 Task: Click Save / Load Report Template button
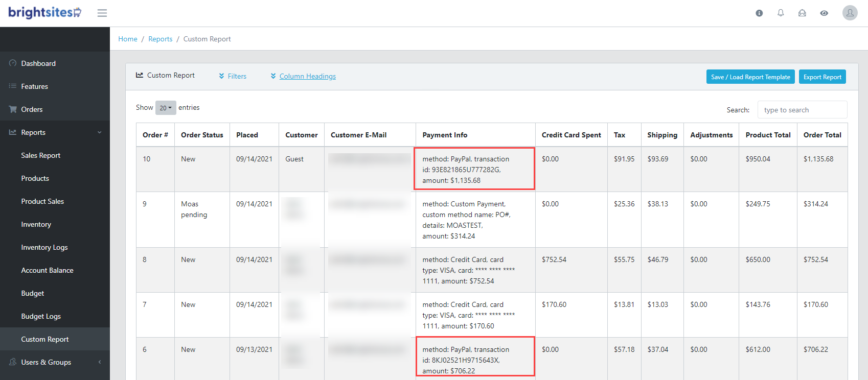pyautogui.click(x=750, y=77)
